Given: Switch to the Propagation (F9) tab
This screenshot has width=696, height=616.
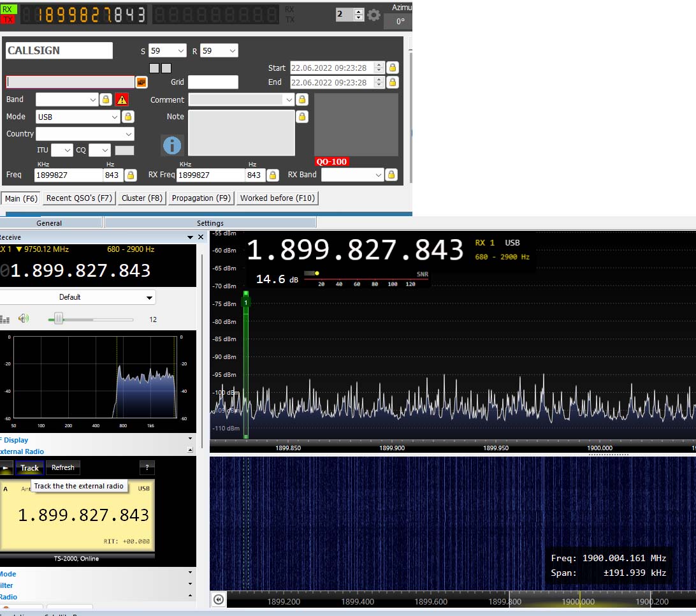Looking at the screenshot, I should [201, 198].
